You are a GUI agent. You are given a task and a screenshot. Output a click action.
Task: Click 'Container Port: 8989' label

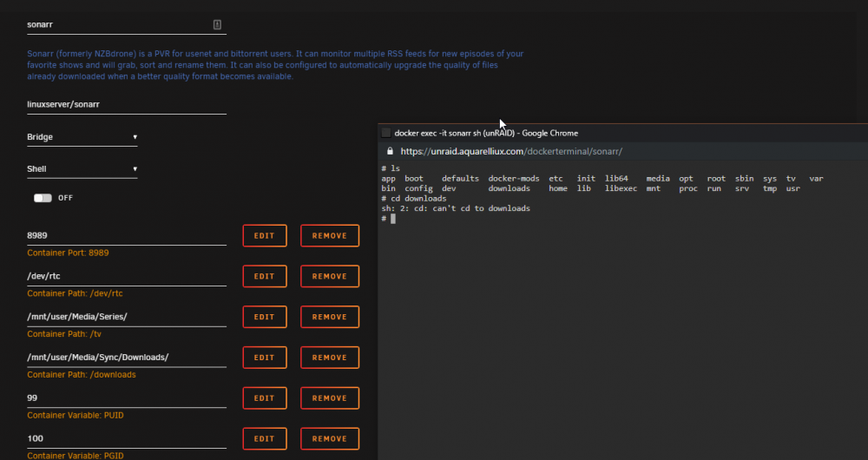coord(68,253)
